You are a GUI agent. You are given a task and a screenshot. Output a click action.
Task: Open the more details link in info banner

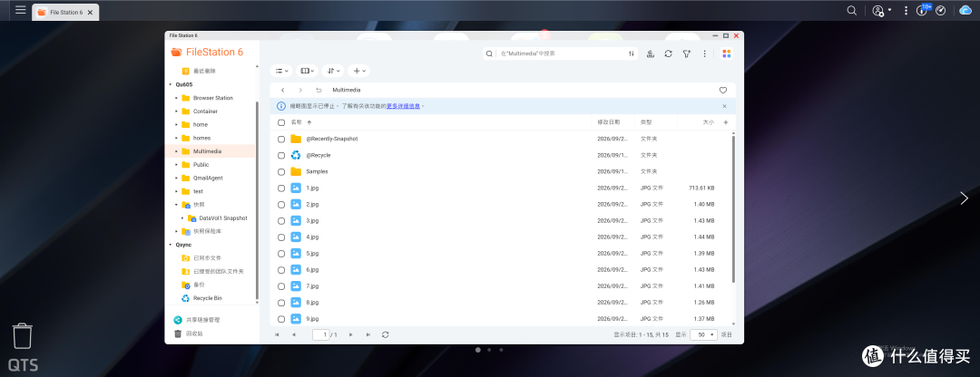403,107
